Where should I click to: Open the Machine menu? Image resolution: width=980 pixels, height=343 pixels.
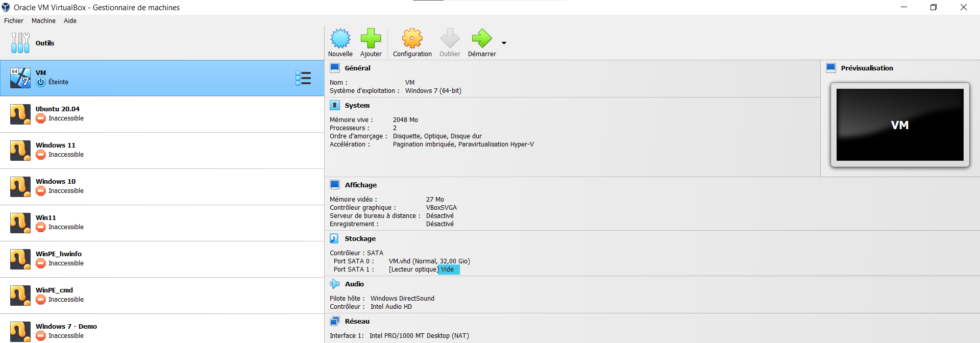pos(43,21)
